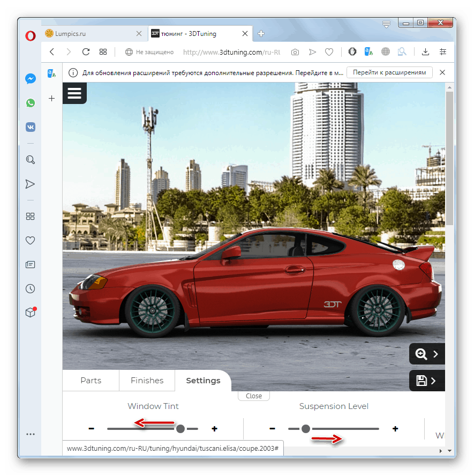
Task: Click the search magnifier extension icon
Action: (402, 51)
